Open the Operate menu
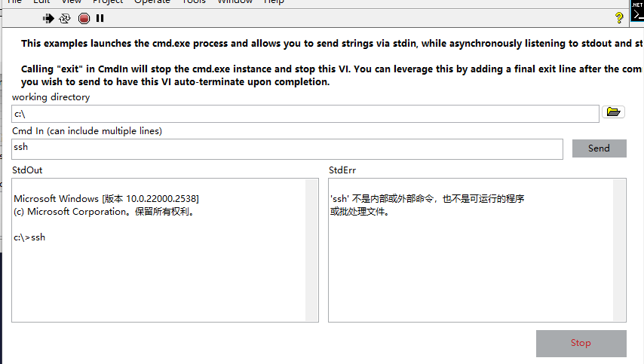 [x=152, y=2]
